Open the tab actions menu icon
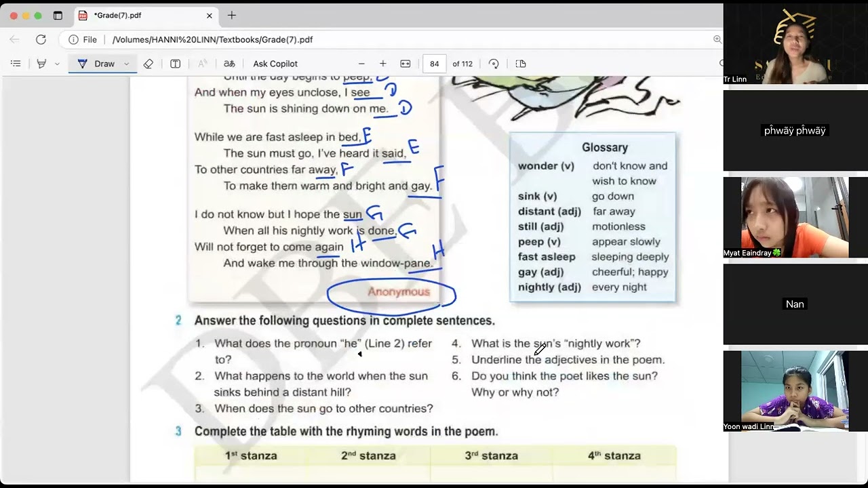The image size is (868, 488). (58, 15)
